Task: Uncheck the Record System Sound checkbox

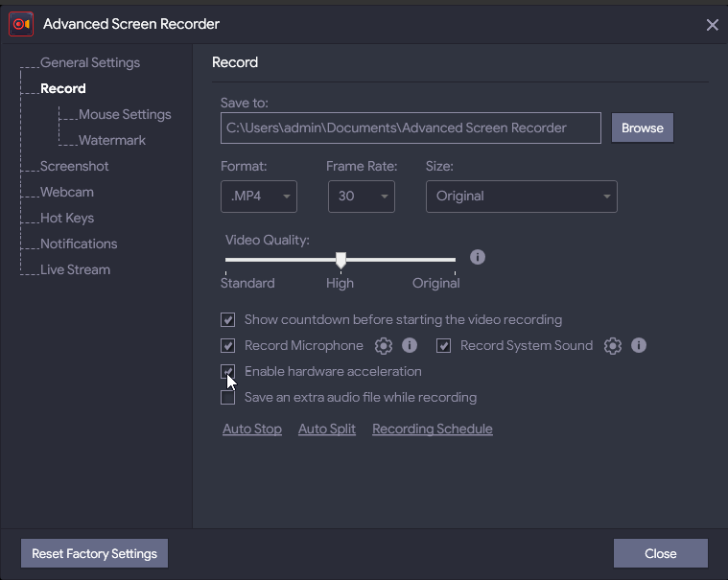Action: point(443,346)
